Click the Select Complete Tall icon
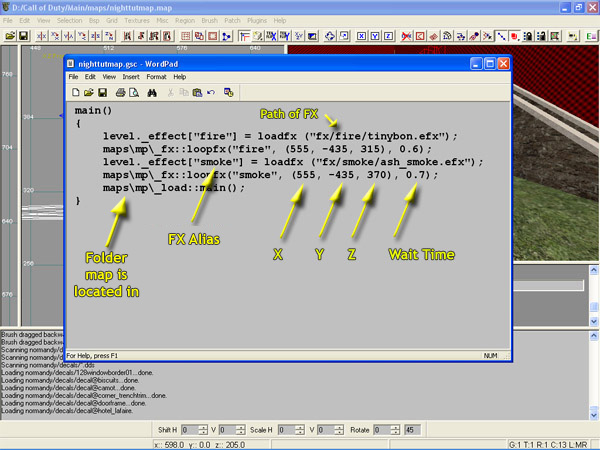This screenshot has width=600, height=450. click(x=127, y=36)
